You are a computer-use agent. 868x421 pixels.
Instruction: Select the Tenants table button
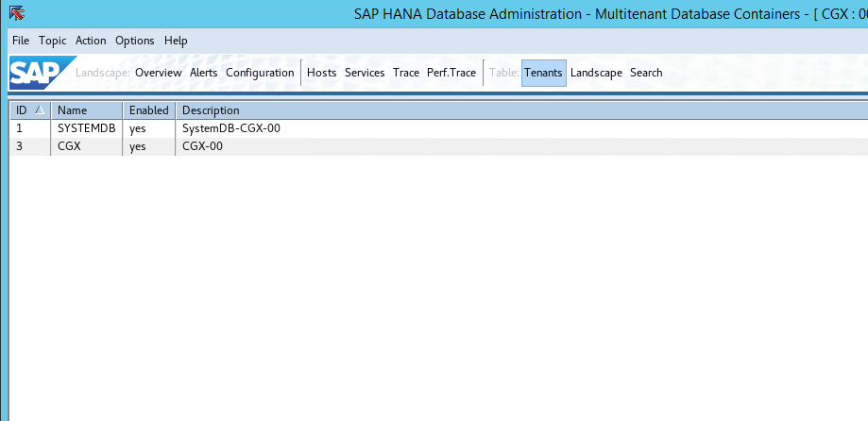(544, 73)
